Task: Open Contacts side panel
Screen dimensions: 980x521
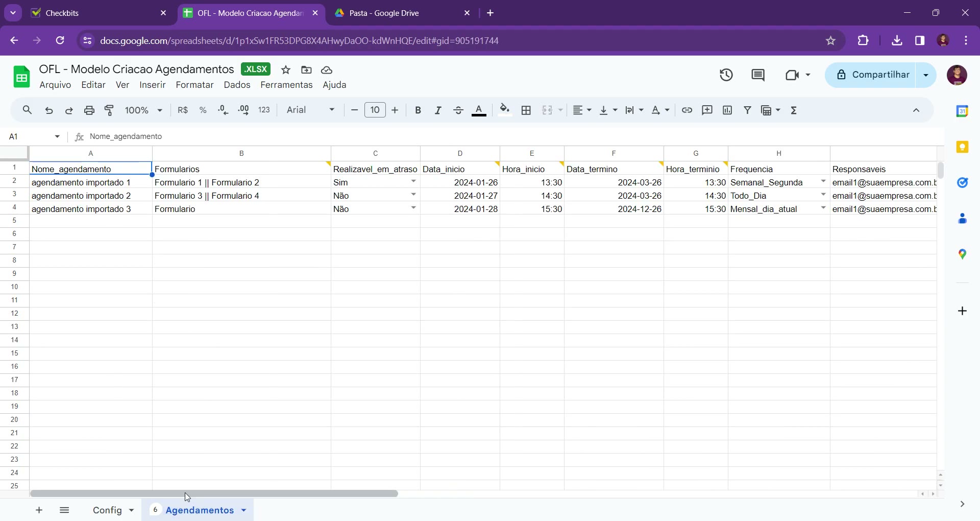Action: pyautogui.click(x=962, y=219)
